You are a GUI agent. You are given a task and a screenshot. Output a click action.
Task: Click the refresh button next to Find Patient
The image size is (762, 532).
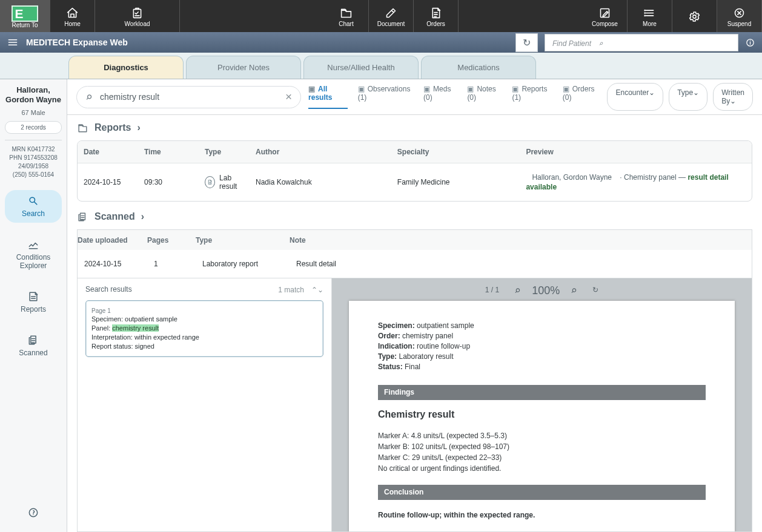click(526, 42)
